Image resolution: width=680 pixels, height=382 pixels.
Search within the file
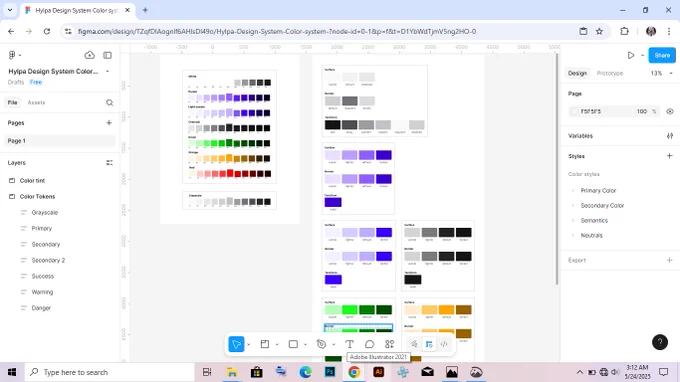[110, 103]
